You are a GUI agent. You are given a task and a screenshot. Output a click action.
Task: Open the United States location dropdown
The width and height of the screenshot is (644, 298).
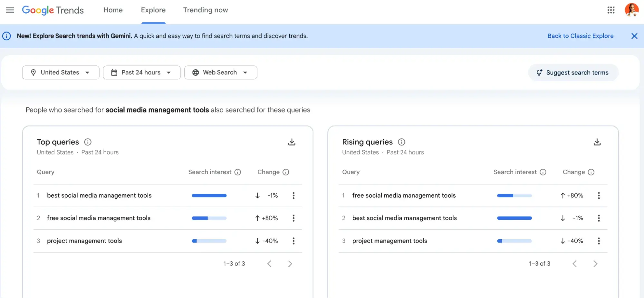click(x=61, y=72)
